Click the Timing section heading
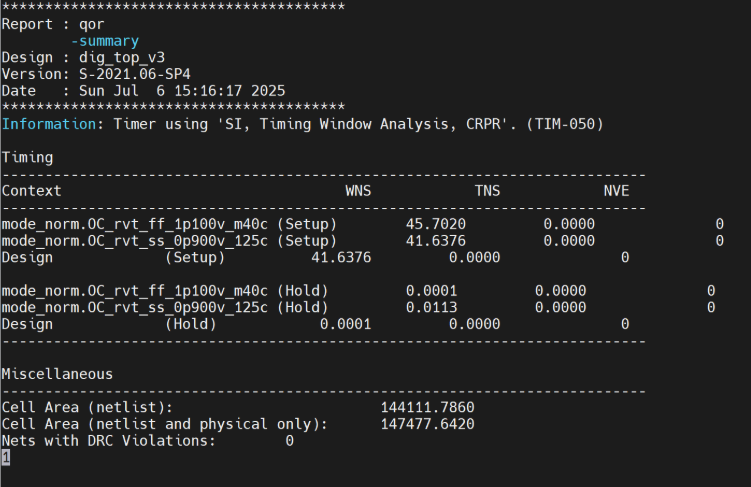Viewport: 751px width, 487px height. click(x=27, y=158)
